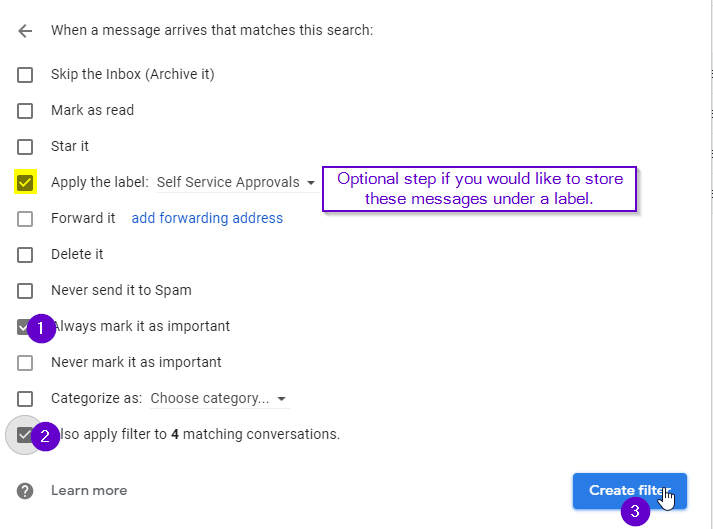This screenshot has width=713, height=529.
Task: Click the label dropdown arrow
Action: tap(311, 183)
